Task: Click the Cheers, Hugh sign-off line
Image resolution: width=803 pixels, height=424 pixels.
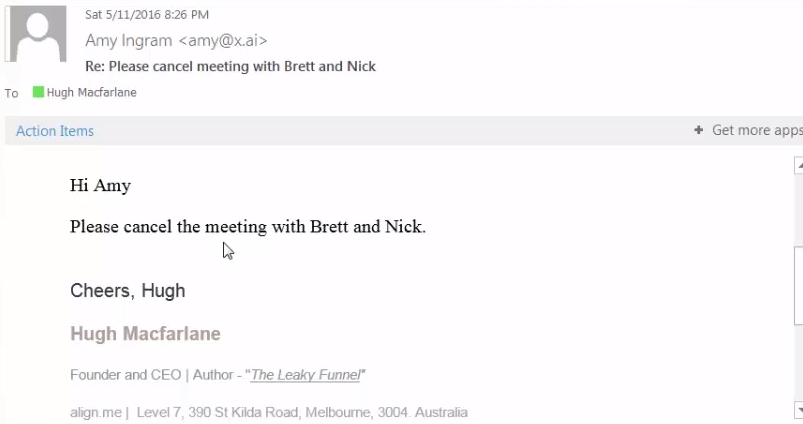Action: click(127, 291)
